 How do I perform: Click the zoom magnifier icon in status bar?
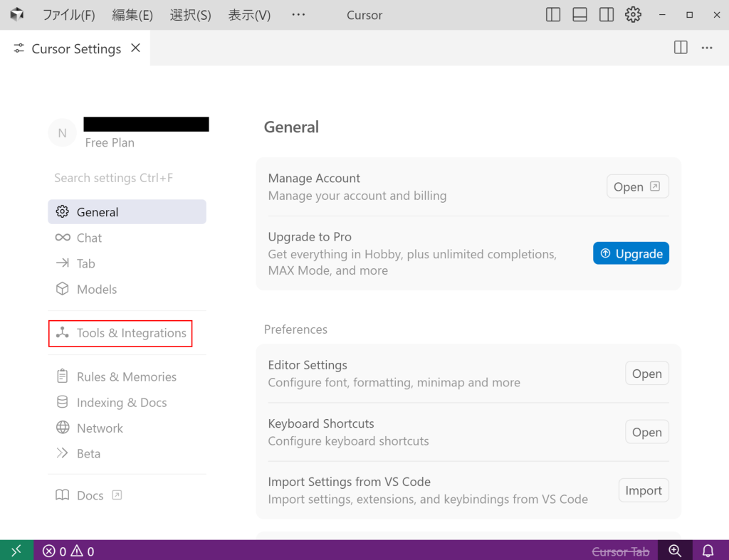point(675,551)
